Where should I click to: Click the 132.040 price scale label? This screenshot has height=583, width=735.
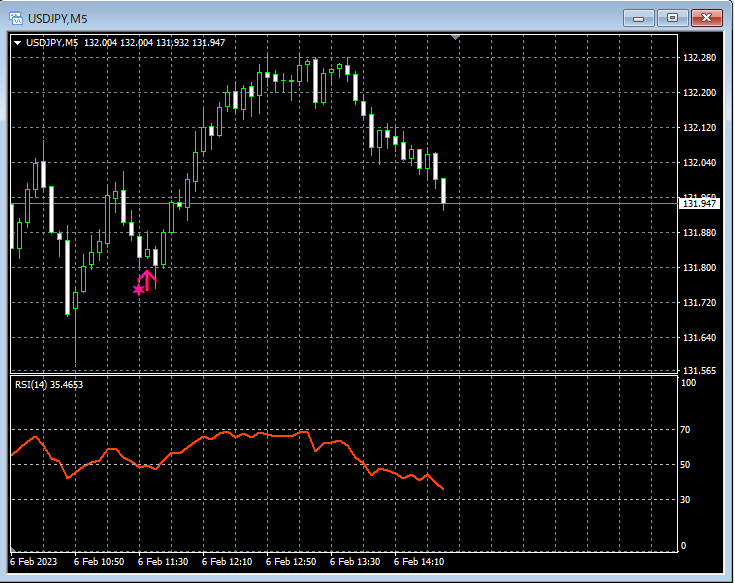[x=699, y=163]
